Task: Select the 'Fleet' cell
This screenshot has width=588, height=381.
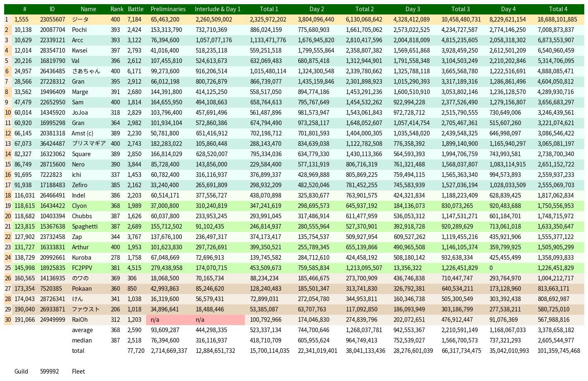Action: 78,371
